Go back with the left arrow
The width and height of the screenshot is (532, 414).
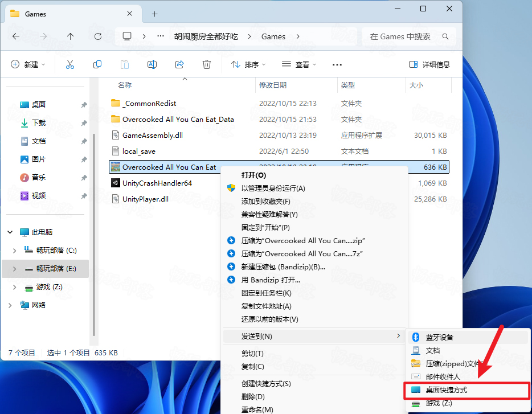coord(16,36)
